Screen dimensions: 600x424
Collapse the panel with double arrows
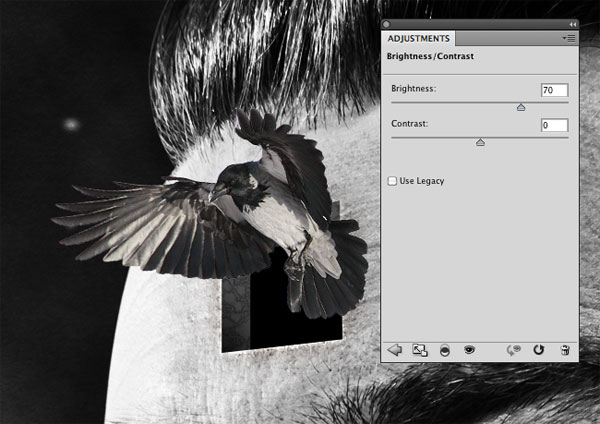click(572, 24)
